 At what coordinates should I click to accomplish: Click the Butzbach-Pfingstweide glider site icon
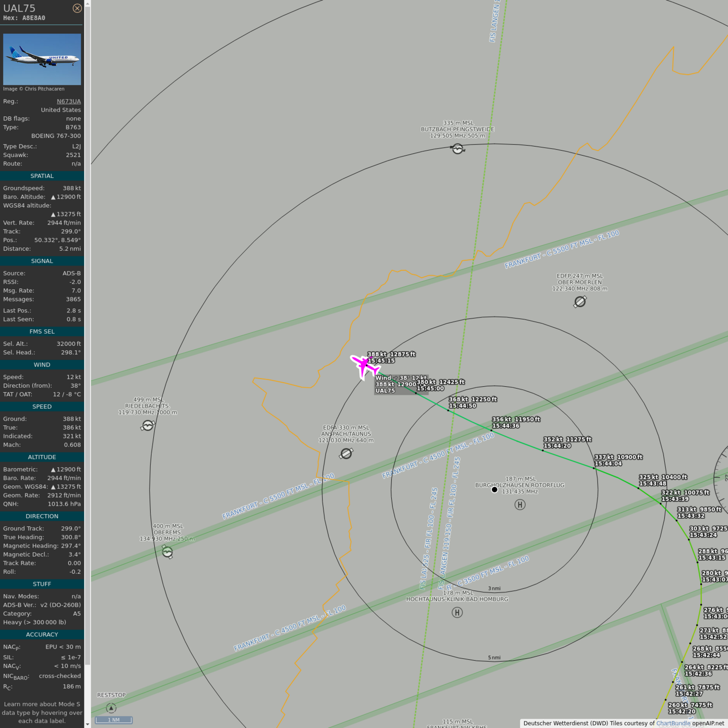(458, 149)
